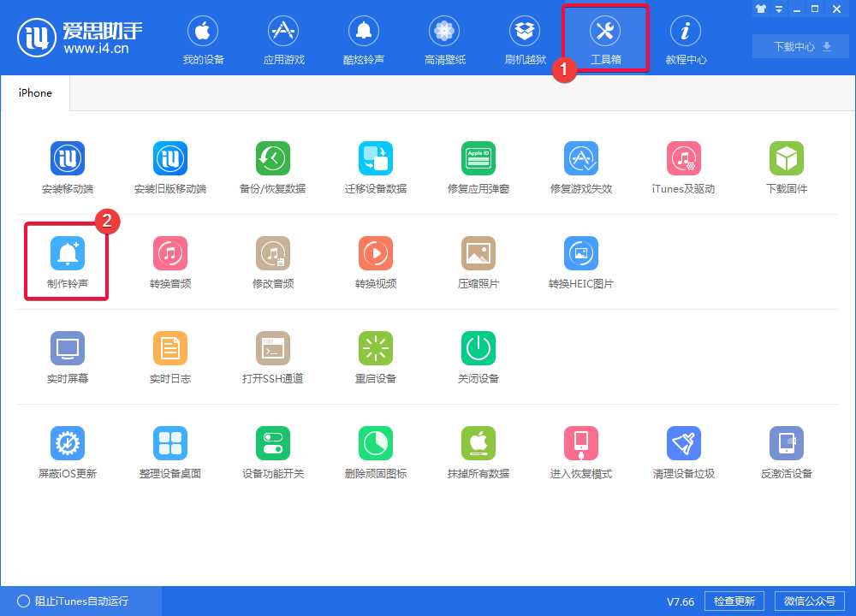
Task: Open the 清理设备垃圾 cleanup tool
Action: click(683, 443)
